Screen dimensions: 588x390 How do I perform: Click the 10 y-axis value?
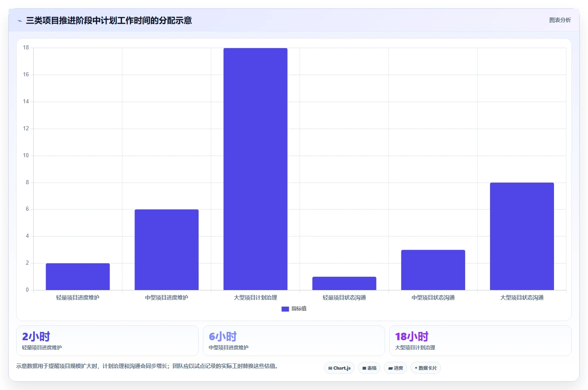click(x=26, y=156)
